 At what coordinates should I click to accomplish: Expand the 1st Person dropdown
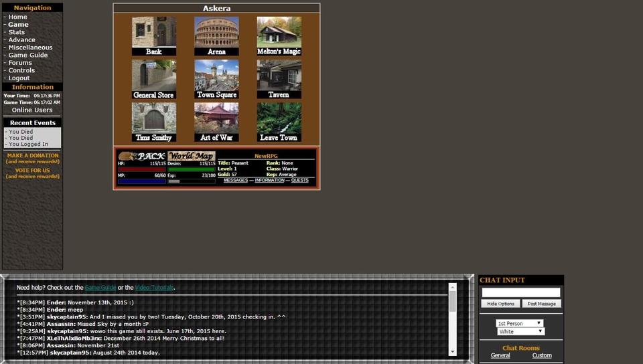click(x=520, y=323)
